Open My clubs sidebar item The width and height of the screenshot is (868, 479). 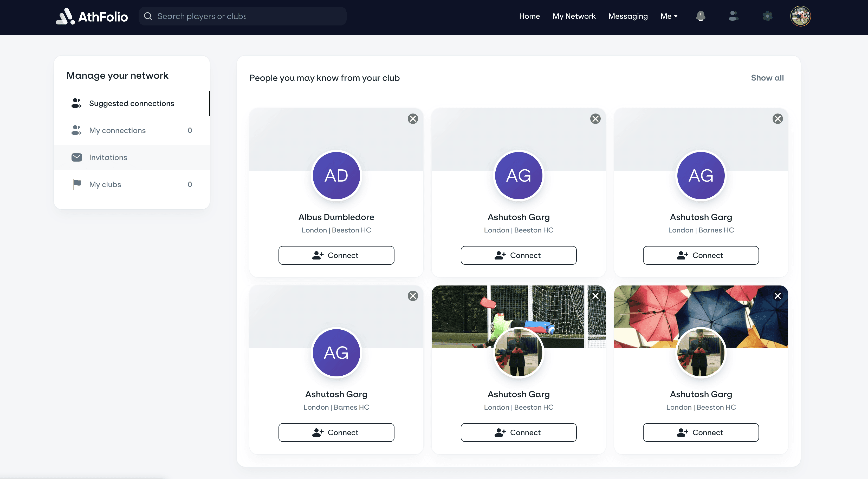[105, 184]
